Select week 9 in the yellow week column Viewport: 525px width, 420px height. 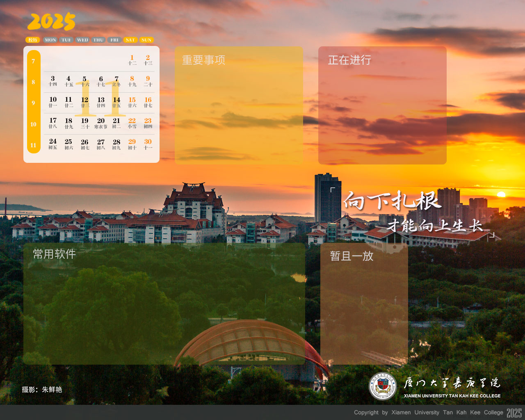pyautogui.click(x=33, y=103)
